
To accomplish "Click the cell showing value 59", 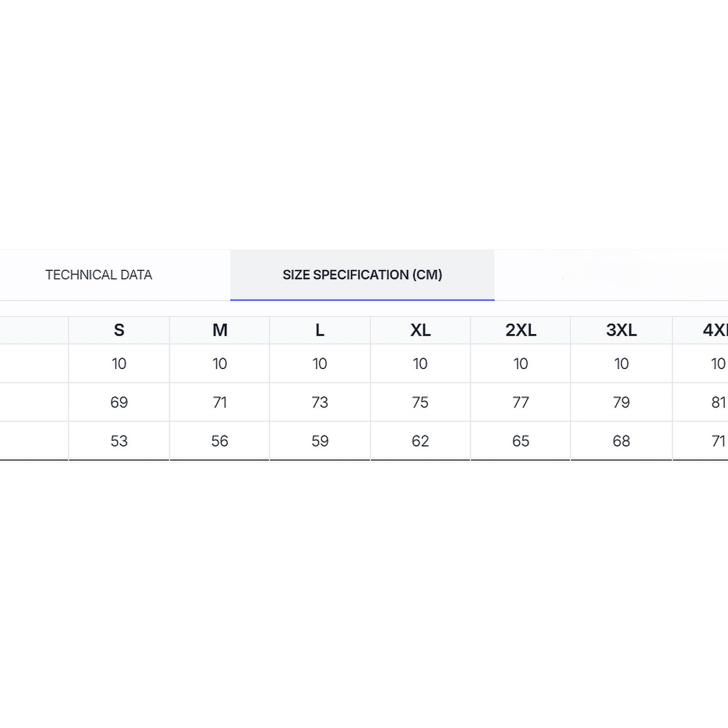I will coord(320,441).
